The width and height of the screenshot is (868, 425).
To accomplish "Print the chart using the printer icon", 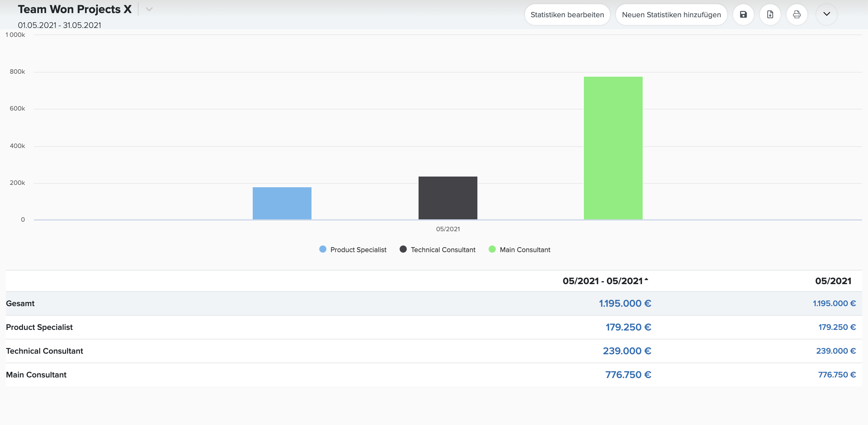I will (797, 15).
